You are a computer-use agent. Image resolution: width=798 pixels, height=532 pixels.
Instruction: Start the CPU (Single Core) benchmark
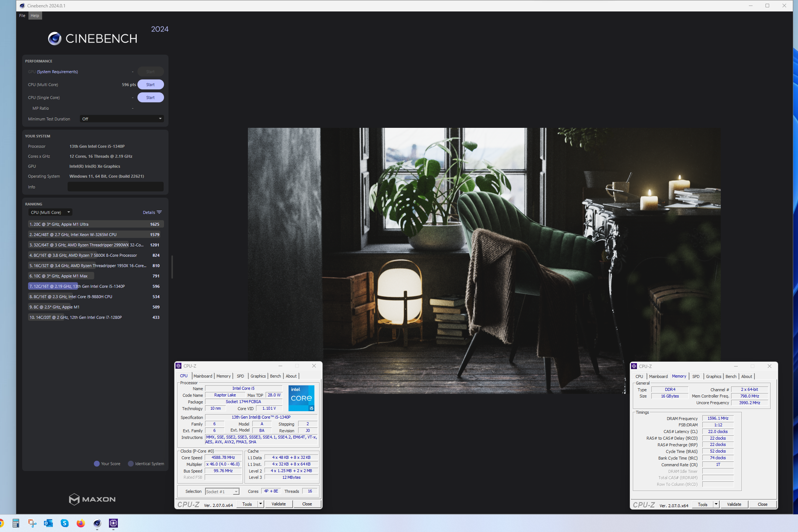150,98
